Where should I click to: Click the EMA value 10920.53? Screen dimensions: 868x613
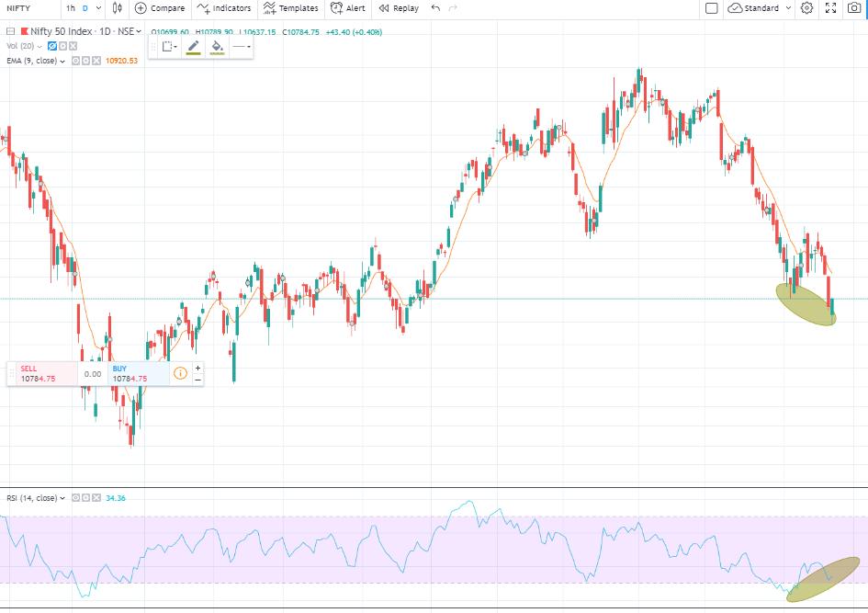click(x=122, y=61)
